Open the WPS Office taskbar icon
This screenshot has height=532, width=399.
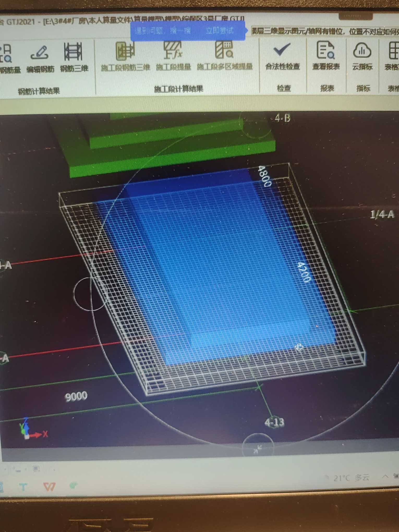click(x=49, y=487)
